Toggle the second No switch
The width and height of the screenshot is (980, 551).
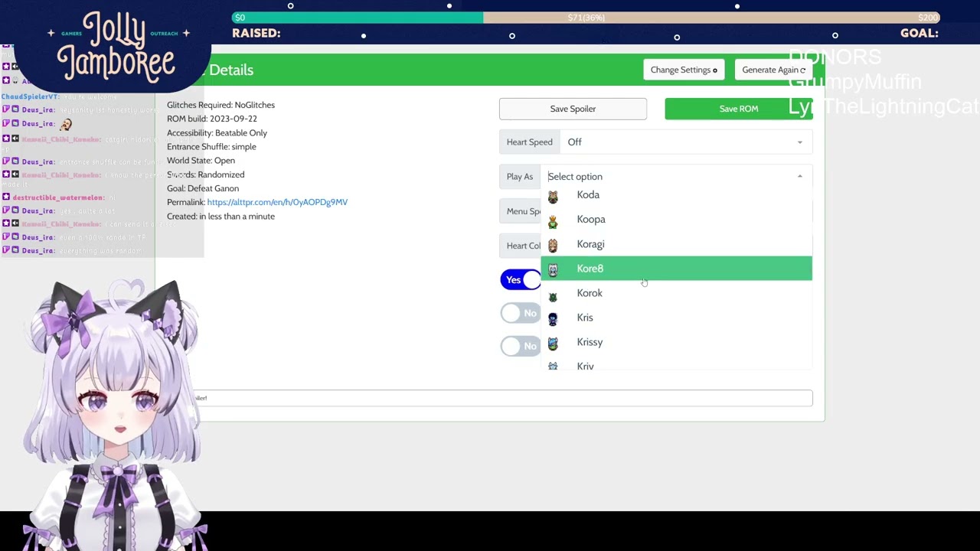pos(521,346)
